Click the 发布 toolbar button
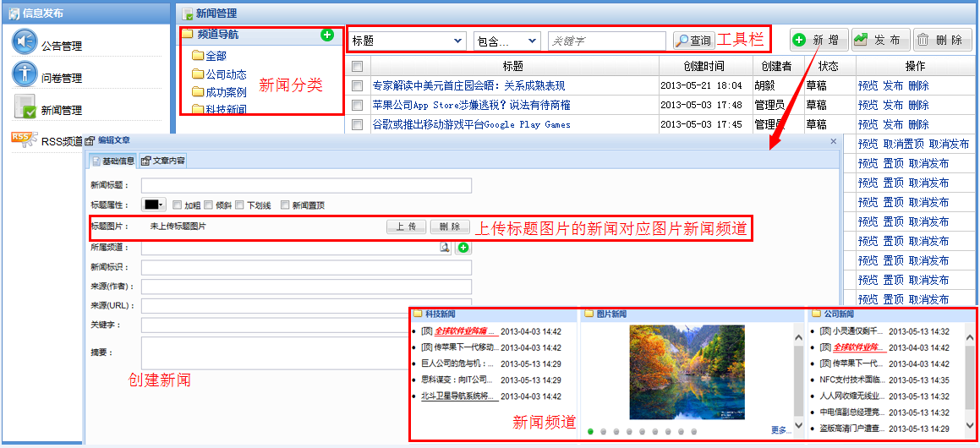 (880, 40)
